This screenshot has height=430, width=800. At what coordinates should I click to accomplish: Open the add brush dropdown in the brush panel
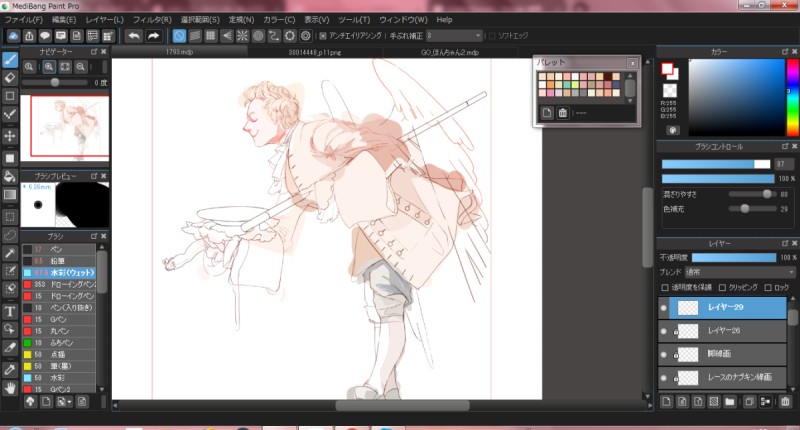click(x=64, y=401)
